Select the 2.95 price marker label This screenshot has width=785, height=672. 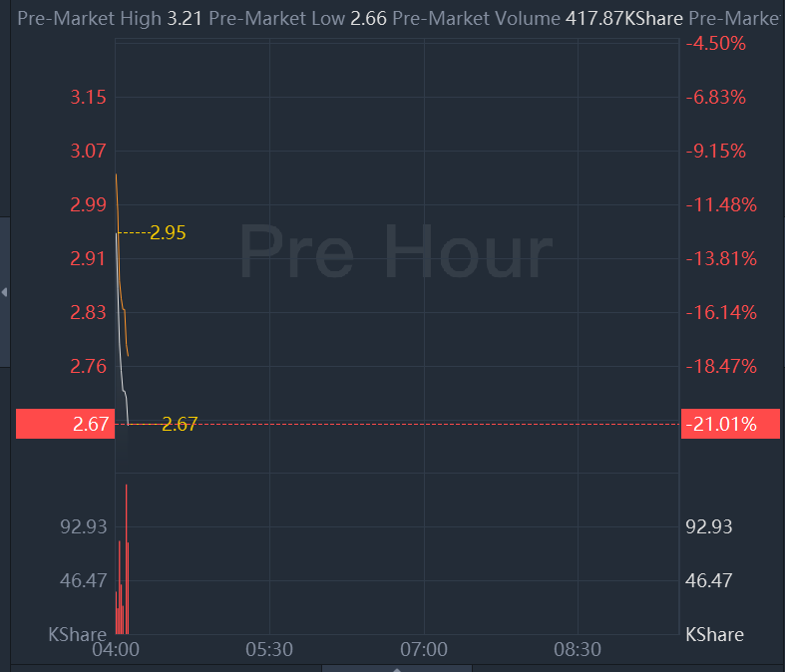pyautogui.click(x=168, y=233)
